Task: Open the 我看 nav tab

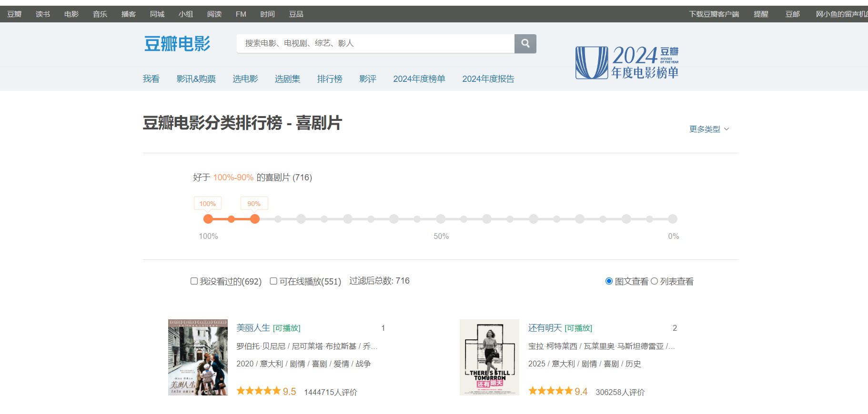Action: [x=151, y=79]
